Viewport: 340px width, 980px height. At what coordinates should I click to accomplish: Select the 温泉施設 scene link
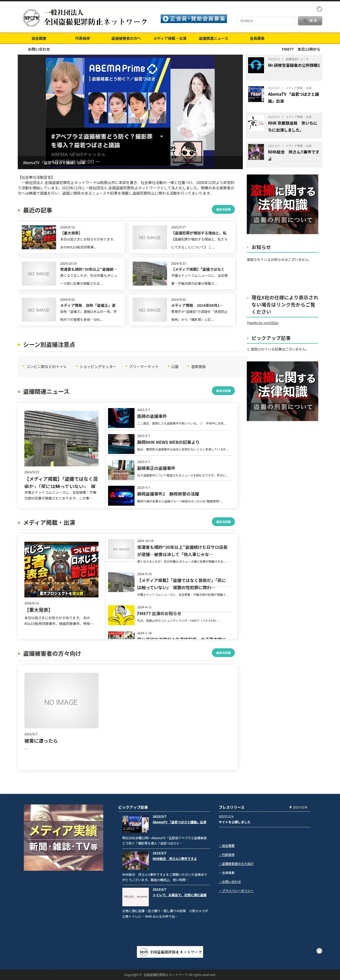[198, 367]
